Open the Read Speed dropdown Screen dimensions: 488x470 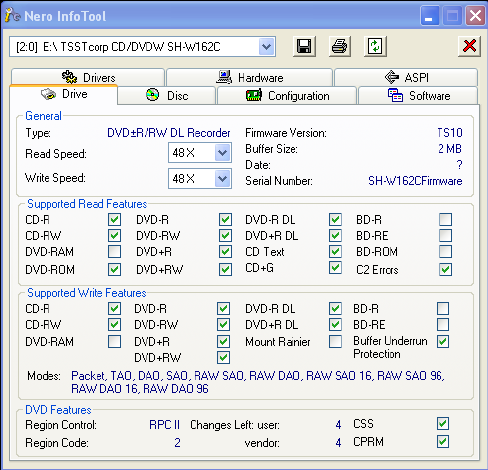click(222, 153)
